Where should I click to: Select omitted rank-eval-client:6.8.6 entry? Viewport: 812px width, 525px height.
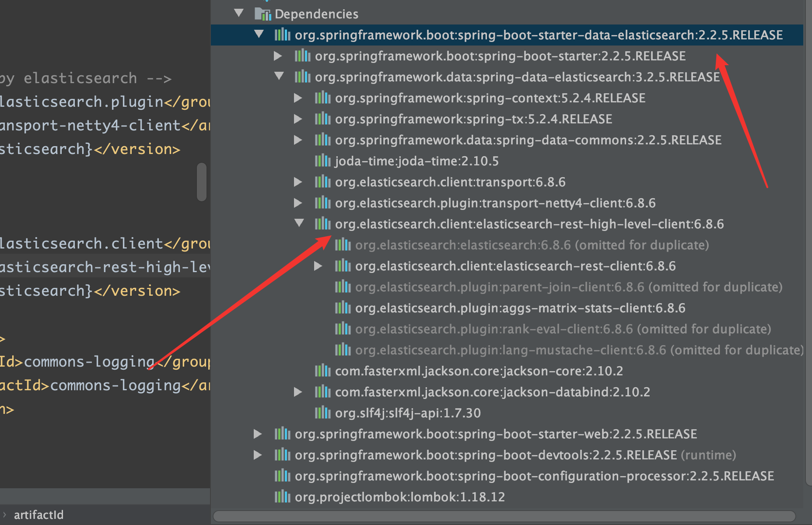[x=563, y=329]
